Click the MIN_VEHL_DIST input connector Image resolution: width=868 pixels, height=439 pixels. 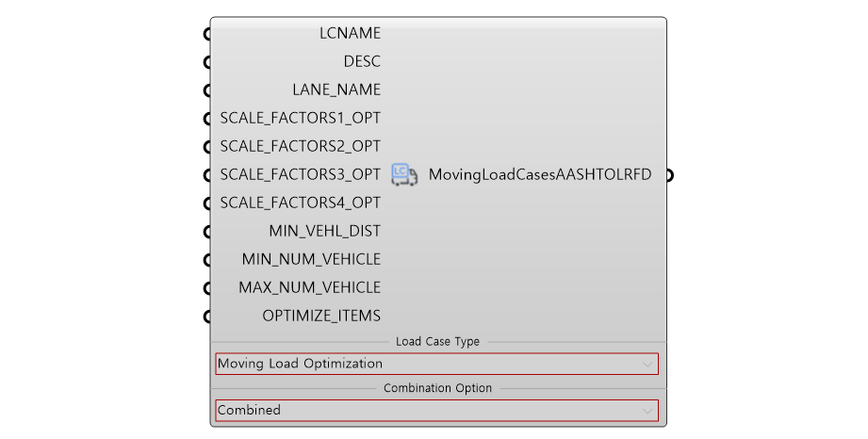(x=208, y=232)
